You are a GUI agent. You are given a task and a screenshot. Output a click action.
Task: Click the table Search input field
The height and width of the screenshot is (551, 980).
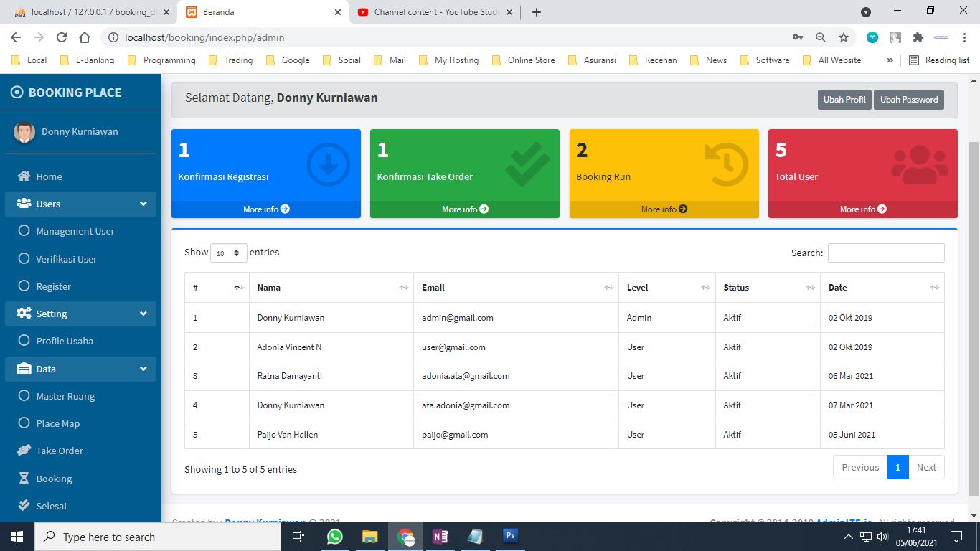click(x=886, y=253)
